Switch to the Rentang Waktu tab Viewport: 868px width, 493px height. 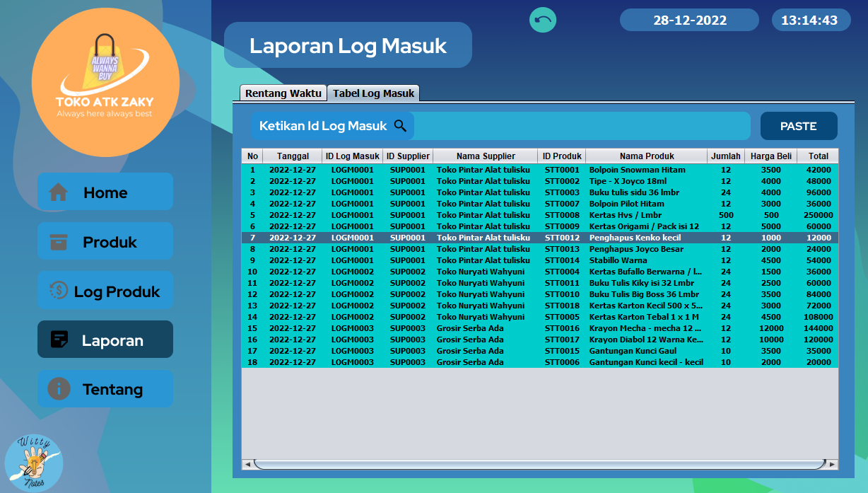(x=283, y=93)
